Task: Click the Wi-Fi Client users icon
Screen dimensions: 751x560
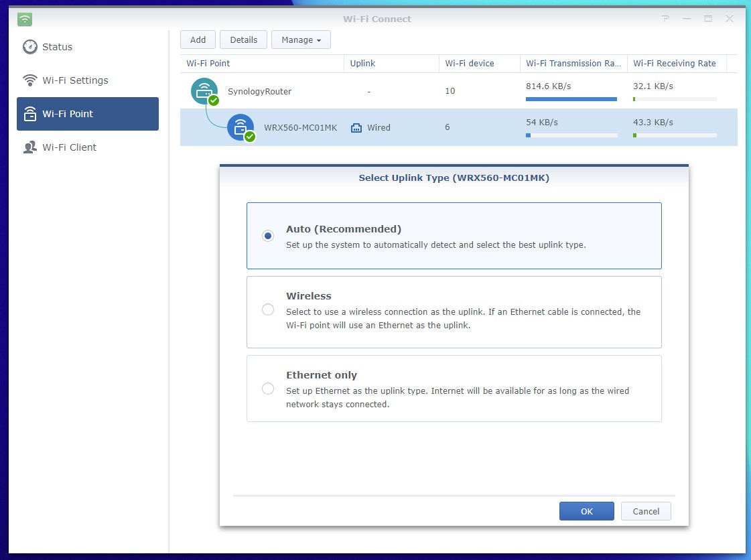Action: pyautogui.click(x=29, y=147)
